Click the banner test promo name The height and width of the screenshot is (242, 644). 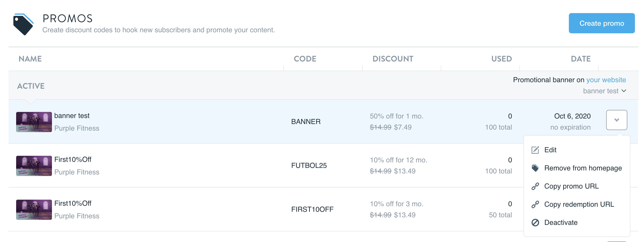pos(72,116)
